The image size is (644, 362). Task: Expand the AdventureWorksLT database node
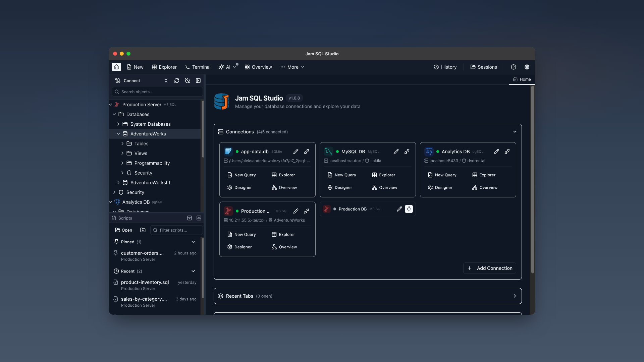pyautogui.click(x=118, y=183)
